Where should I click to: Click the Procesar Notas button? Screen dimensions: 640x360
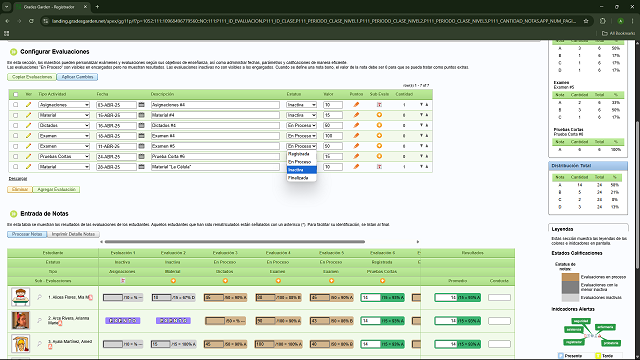(27, 234)
